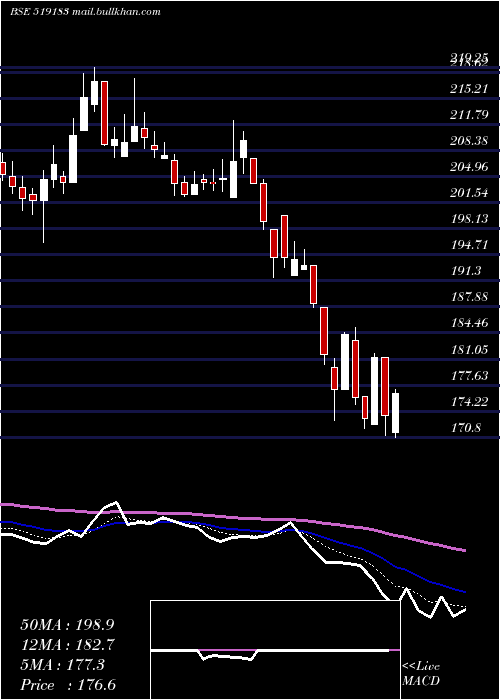Click the 198.13 price level label
The width and height of the screenshot is (500, 700).
point(468,219)
